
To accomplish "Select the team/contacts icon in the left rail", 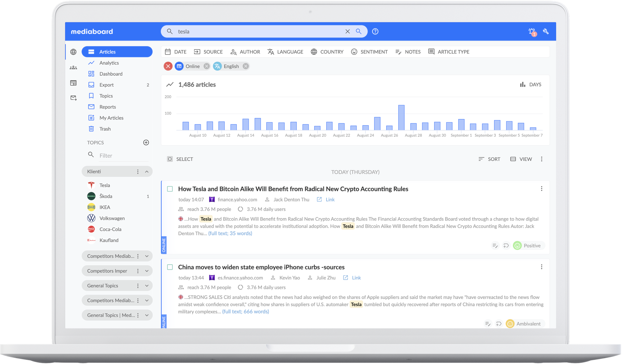I will point(74,67).
